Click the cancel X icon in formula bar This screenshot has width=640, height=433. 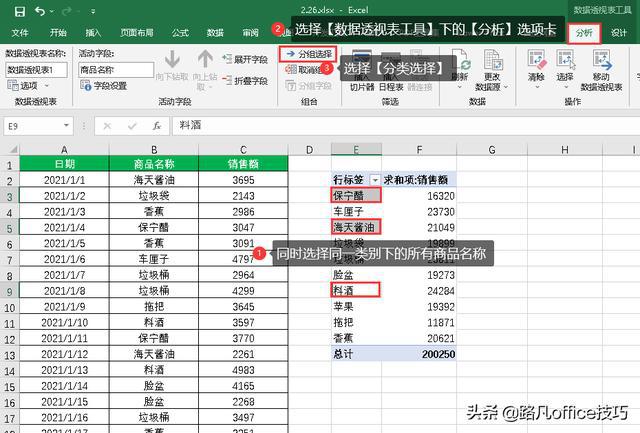point(107,126)
